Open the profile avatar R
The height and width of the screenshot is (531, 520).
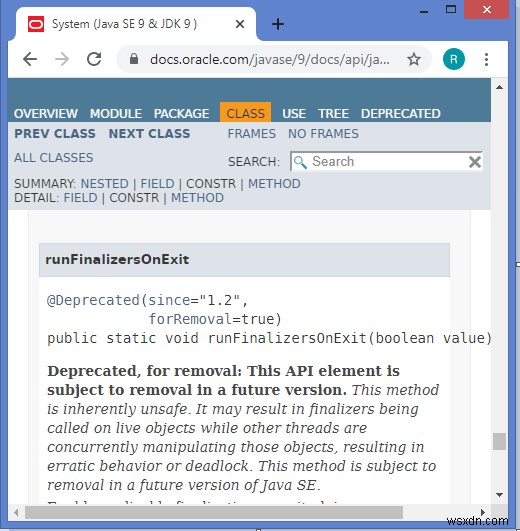454,59
